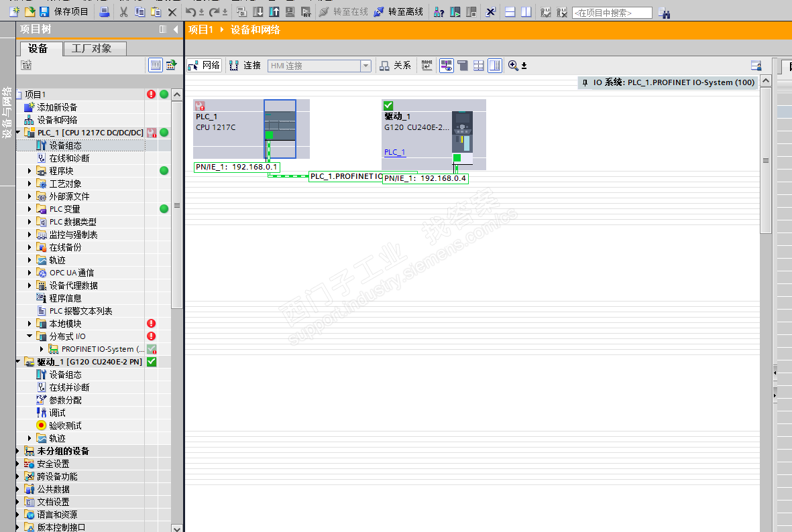The image size is (792, 532).
Task: Click the search-in-project binoculars icon
Action: coord(664,13)
